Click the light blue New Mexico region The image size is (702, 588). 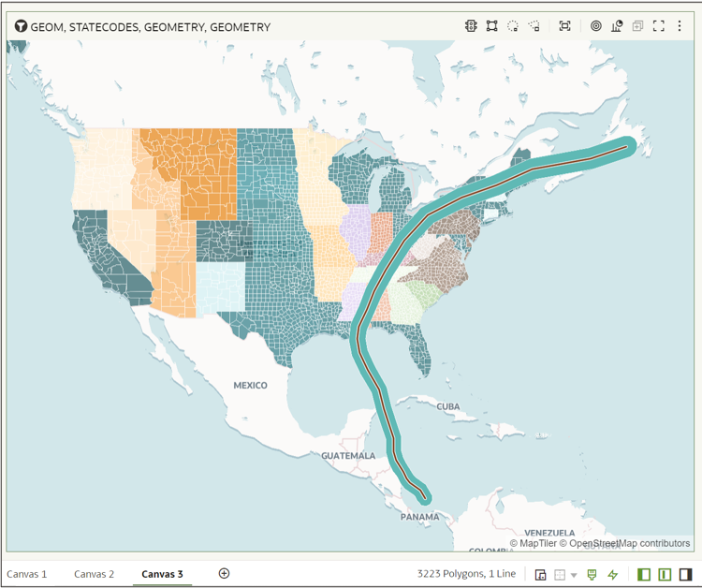(x=220, y=288)
